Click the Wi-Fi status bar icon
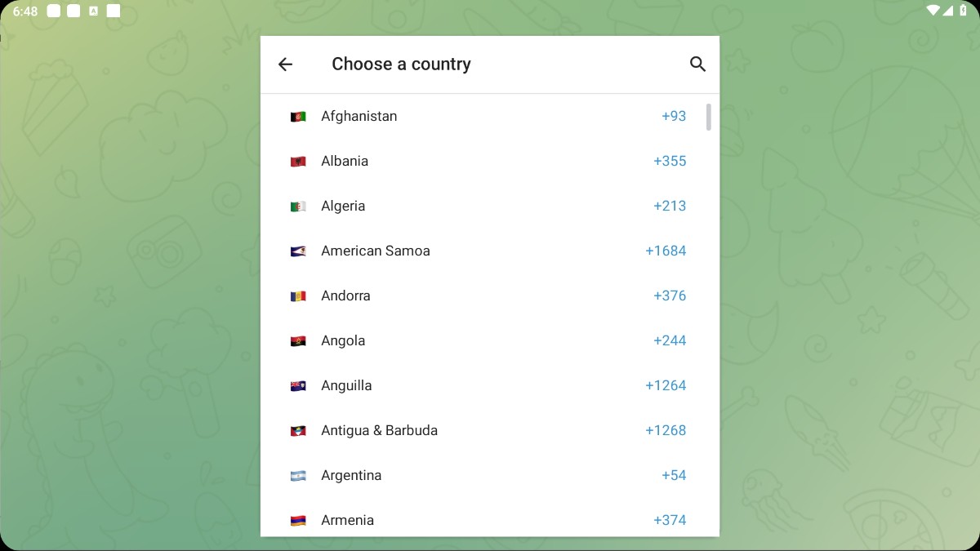 point(933,11)
